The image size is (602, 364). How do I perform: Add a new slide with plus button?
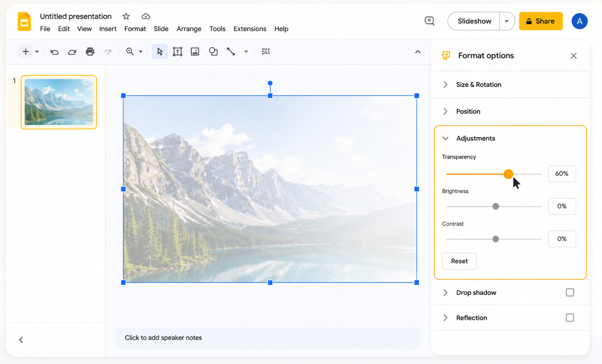click(25, 52)
